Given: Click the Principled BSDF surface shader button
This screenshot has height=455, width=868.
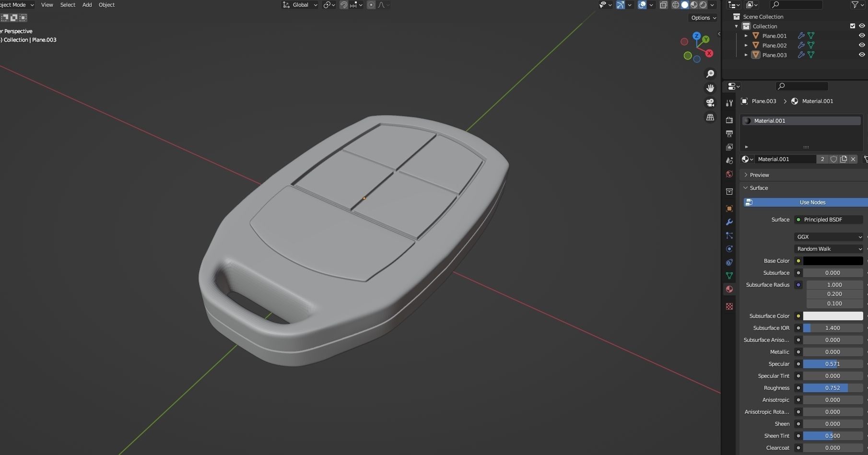Looking at the screenshot, I should pyautogui.click(x=829, y=220).
